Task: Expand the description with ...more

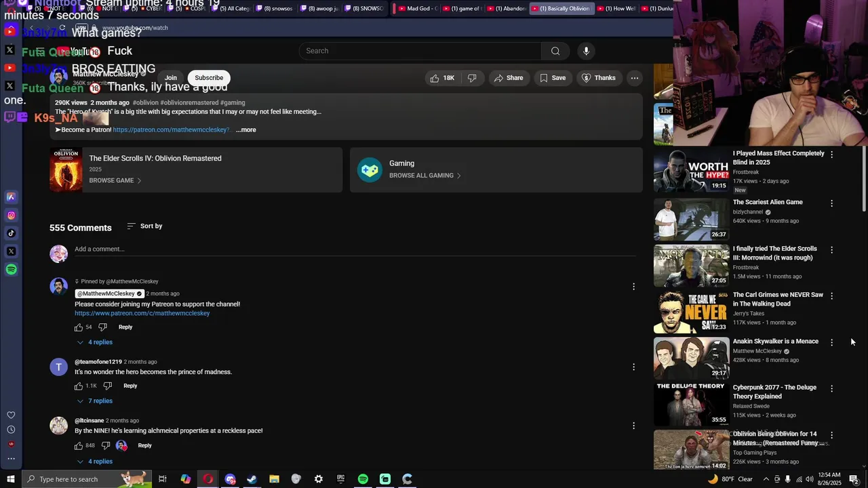Action: coord(246,129)
